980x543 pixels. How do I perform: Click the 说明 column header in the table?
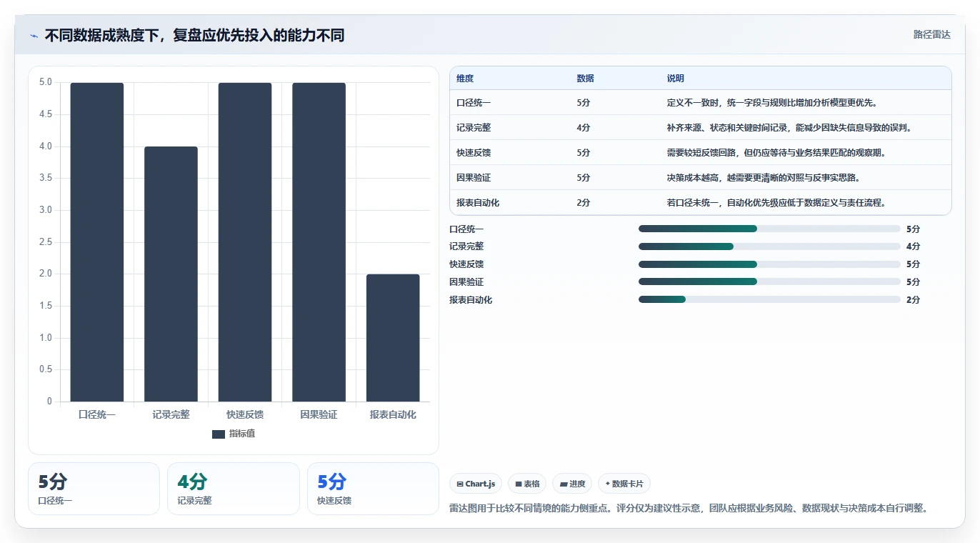tap(676, 79)
